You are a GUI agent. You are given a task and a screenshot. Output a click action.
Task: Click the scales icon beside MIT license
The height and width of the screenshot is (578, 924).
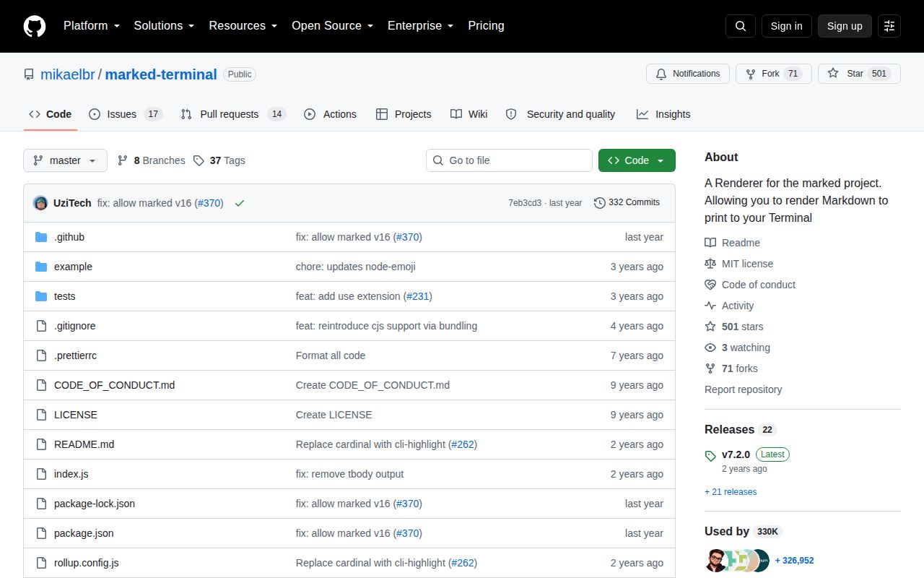tap(710, 264)
